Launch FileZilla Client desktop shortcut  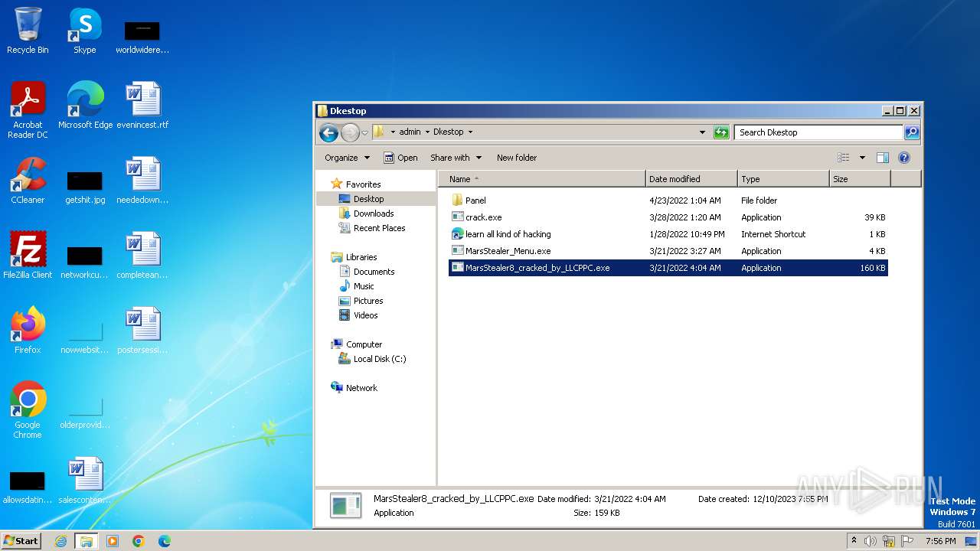(x=28, y=256)
